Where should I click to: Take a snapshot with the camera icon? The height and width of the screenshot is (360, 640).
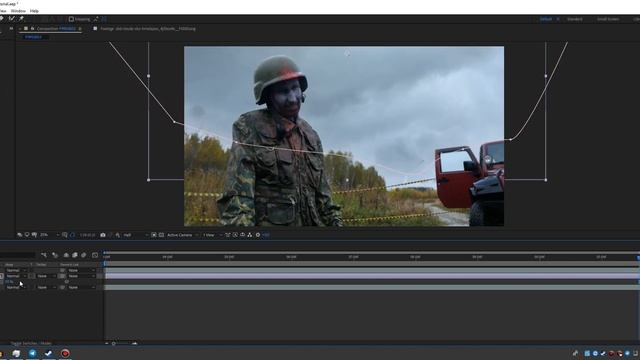pyautogui.click(x=103, y=235)
